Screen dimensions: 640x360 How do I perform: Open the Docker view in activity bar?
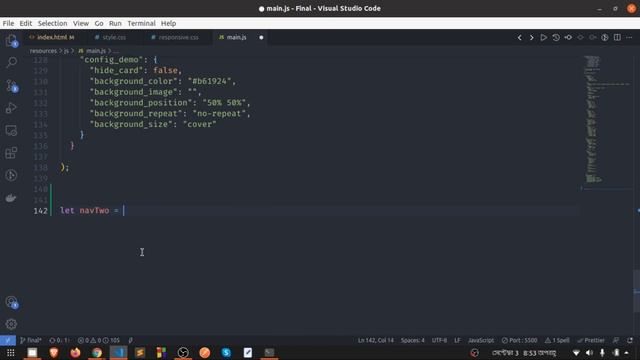point(11,198)
